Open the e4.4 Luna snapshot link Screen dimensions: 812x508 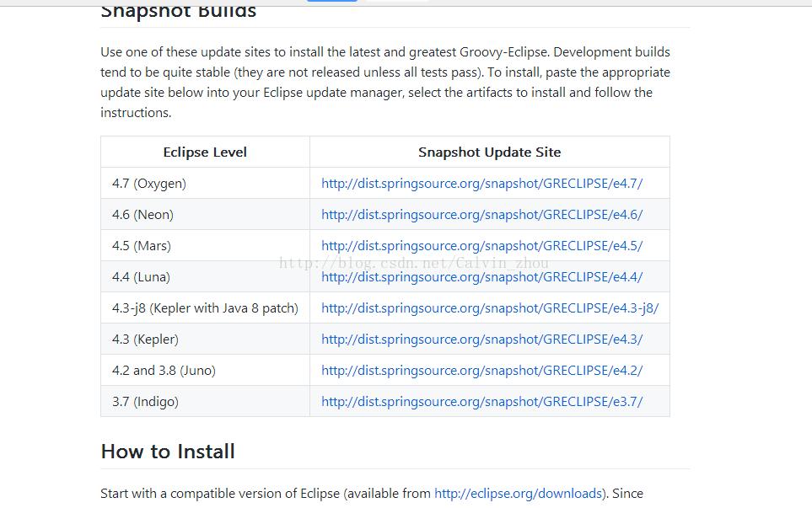pyautogui.click(x=481, y=277)
